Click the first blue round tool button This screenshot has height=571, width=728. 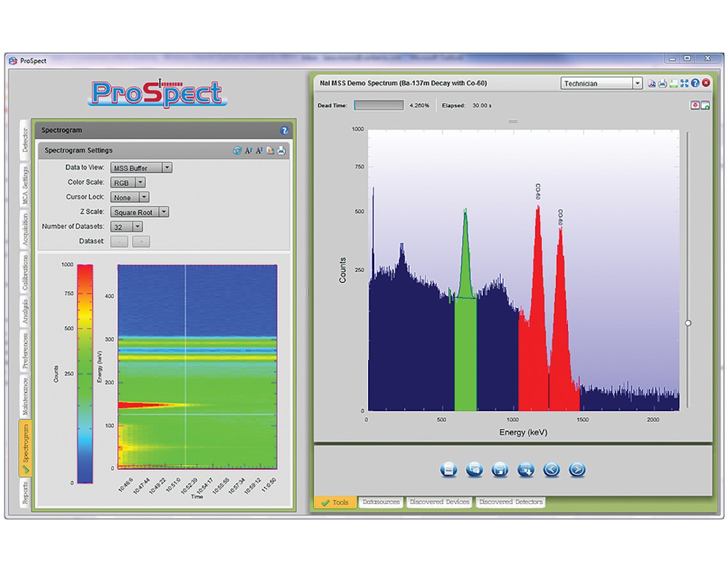pos(449,470)
